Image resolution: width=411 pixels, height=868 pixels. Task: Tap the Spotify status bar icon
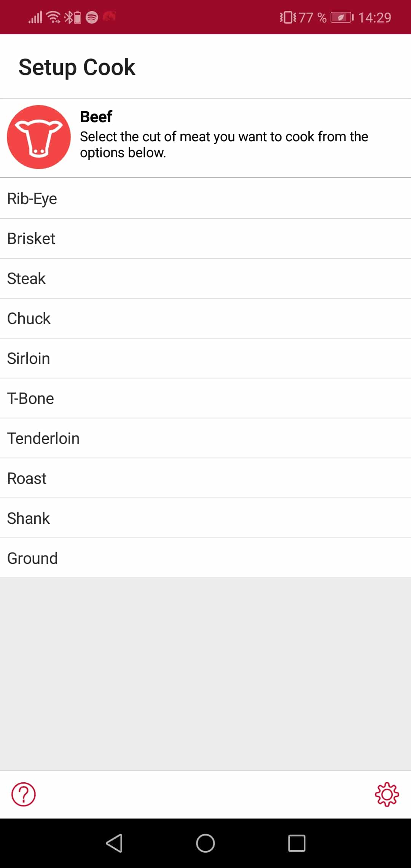(x=92, y=17)
